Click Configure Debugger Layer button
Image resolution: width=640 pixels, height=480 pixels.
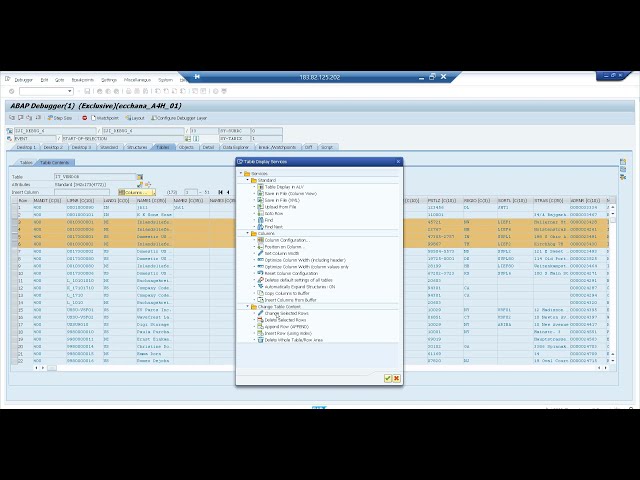(179, 118)
